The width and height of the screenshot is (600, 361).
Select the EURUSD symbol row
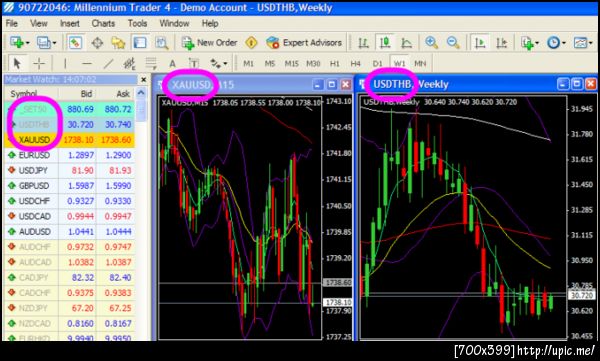(x=69, y=155)
